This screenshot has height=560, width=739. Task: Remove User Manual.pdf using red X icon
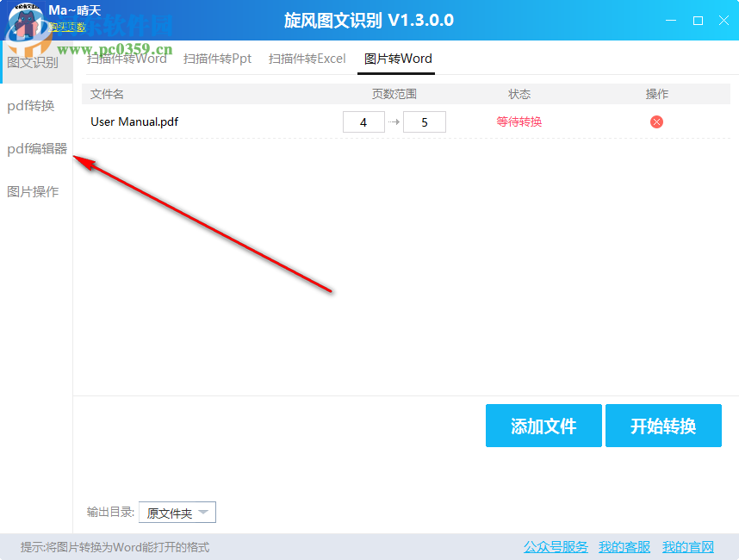(656, 121)
